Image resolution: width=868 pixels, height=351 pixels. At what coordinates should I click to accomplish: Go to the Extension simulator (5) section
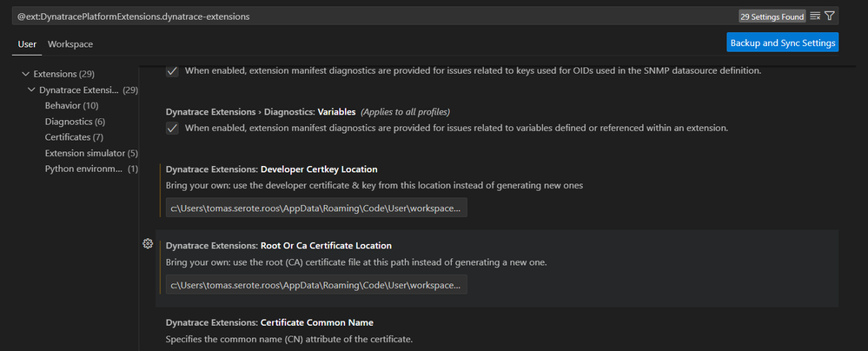(x=91, y=153)
